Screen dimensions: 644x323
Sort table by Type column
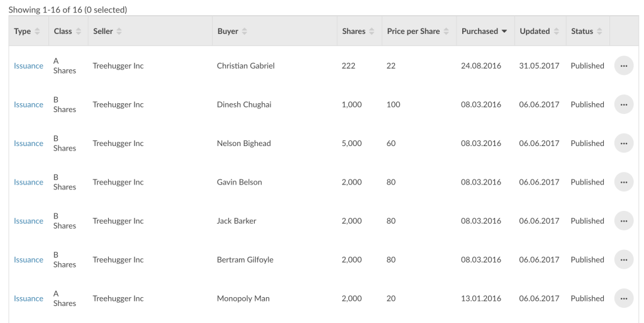(x=27, y=31)
